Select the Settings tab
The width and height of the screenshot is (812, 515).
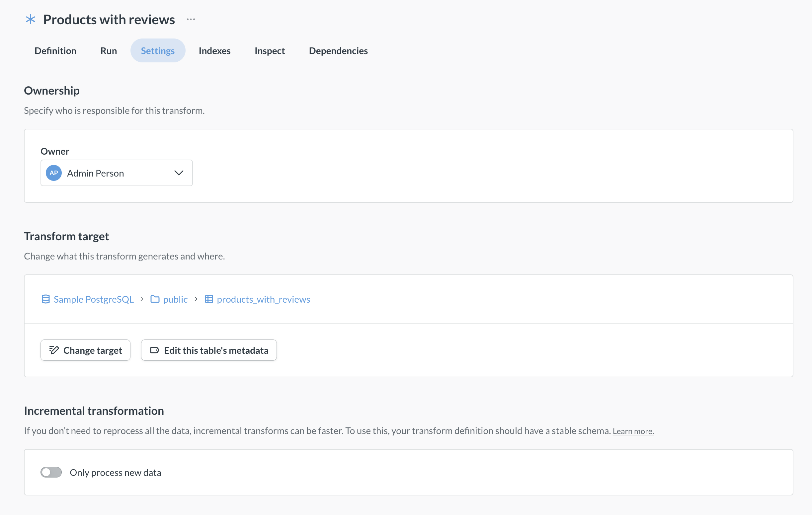pyautogui.click(x=158, y=50)
